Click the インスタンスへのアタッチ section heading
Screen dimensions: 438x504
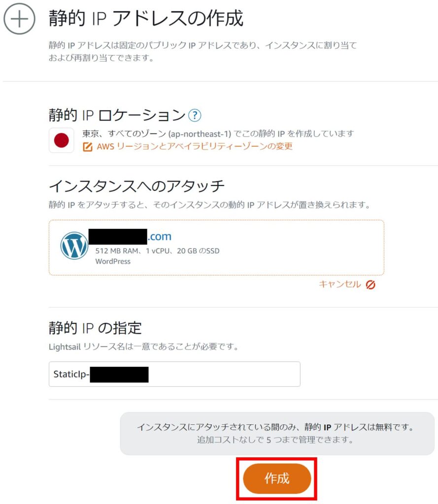[x=136, y=186]
